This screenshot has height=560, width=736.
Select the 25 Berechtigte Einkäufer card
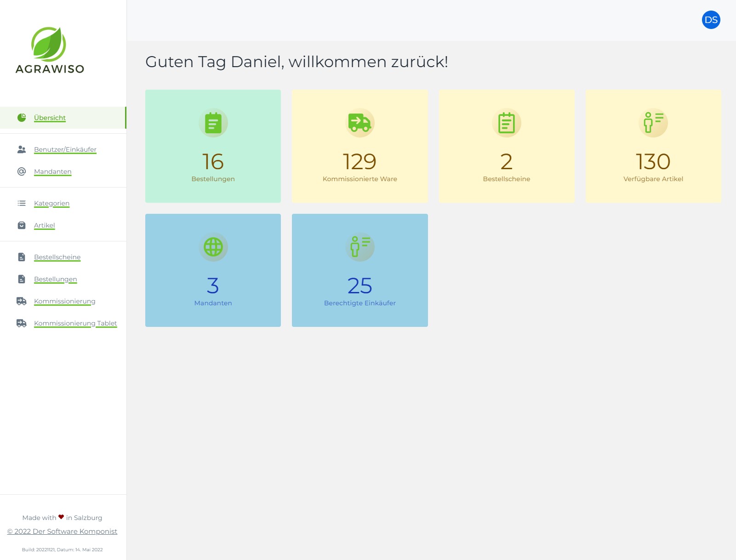pos(360,270)
